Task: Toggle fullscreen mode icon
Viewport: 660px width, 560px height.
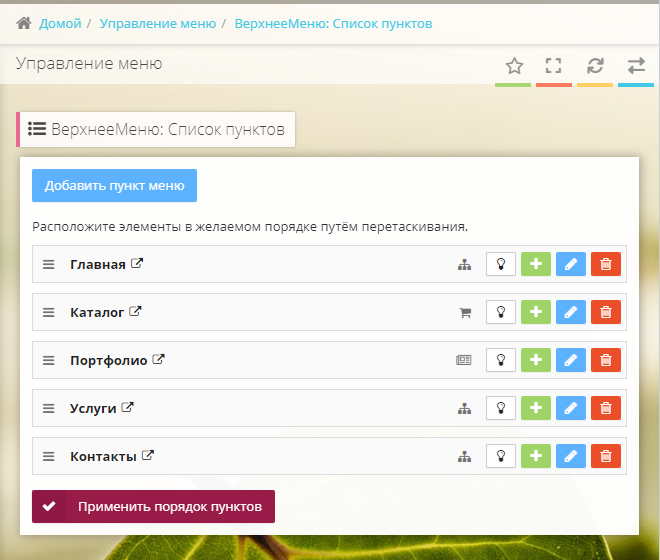Action: [553, 66]
